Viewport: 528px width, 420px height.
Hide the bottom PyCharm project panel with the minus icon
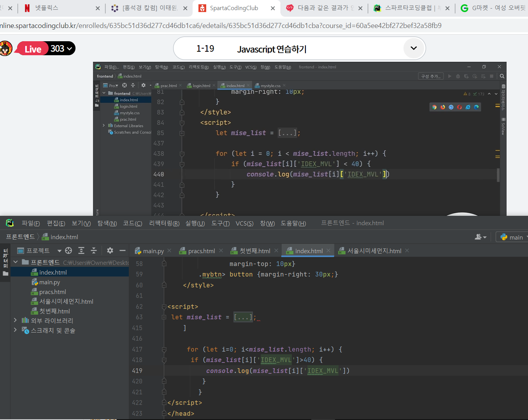[123, 250]
